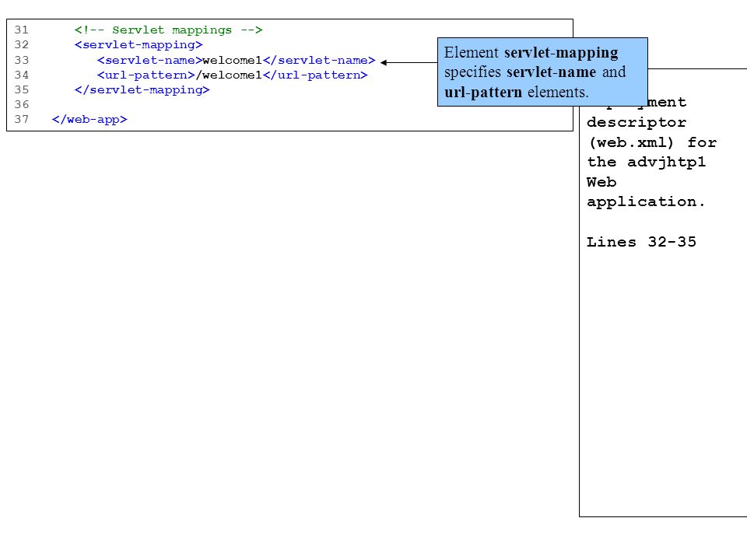Click line number 37 in the gutter
This screenshot has width=747, height=560.
click(x=22, y=119)
